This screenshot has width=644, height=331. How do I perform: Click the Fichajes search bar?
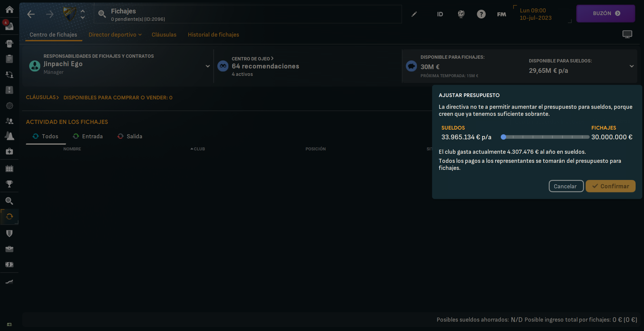click(x=248, y=14)
